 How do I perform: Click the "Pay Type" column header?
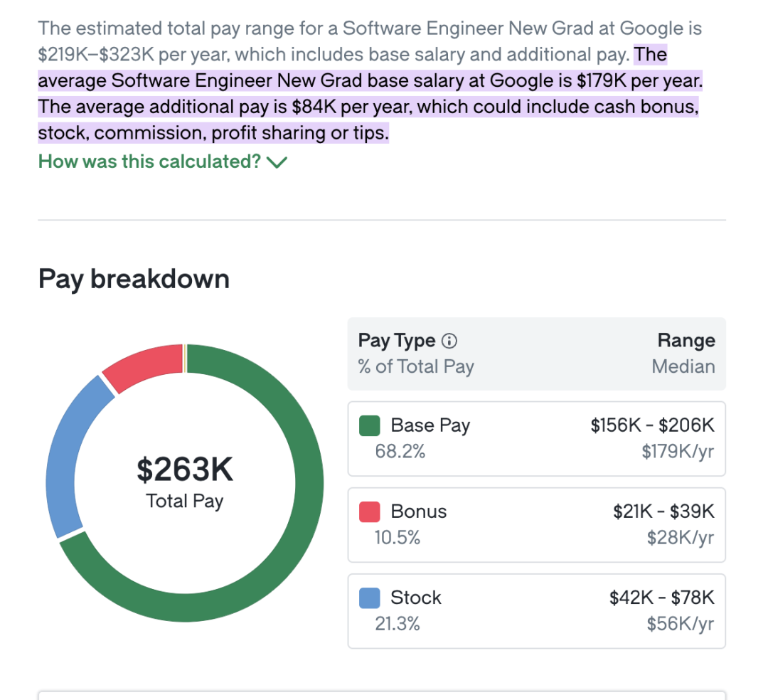tap(397, 341)
